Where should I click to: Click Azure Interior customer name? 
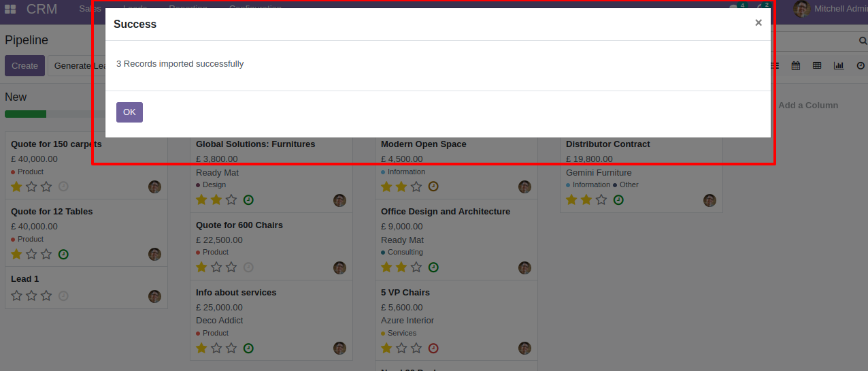pyautogui.click(x=407, y=321)
